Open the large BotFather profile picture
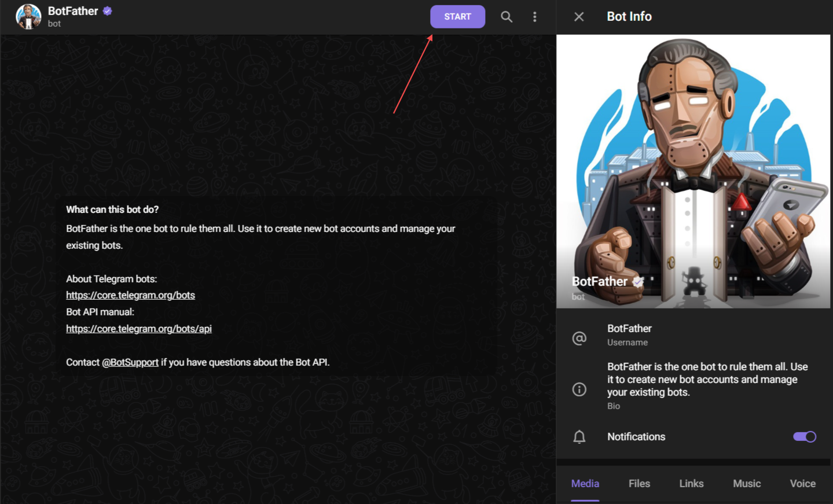The image size is (833, 504). (693, 171)
